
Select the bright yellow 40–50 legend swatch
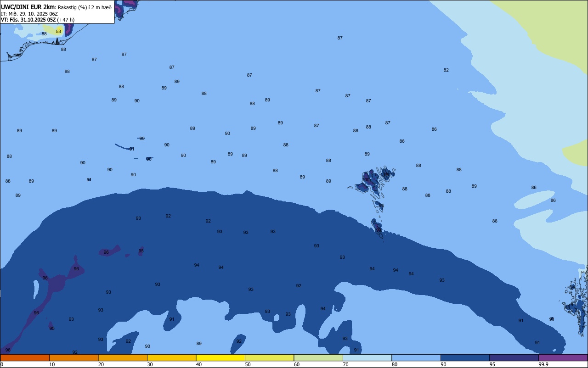coord(220,357)
